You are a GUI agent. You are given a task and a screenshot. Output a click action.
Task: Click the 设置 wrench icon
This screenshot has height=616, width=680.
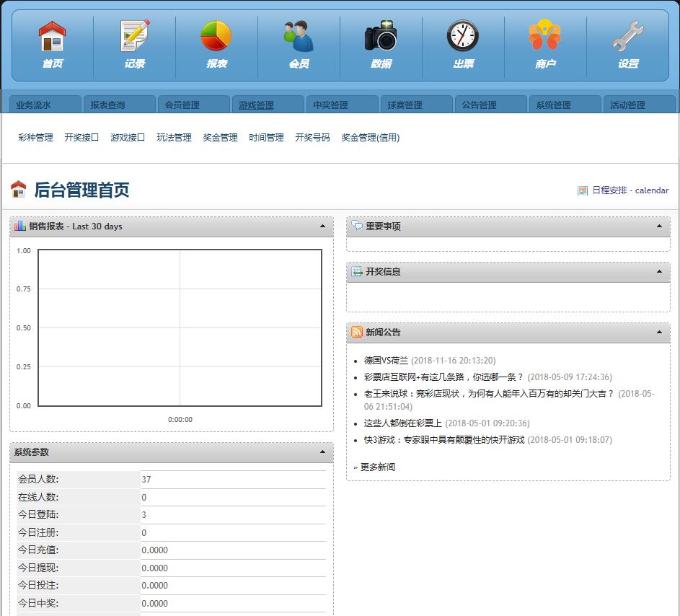coord(628,36)
